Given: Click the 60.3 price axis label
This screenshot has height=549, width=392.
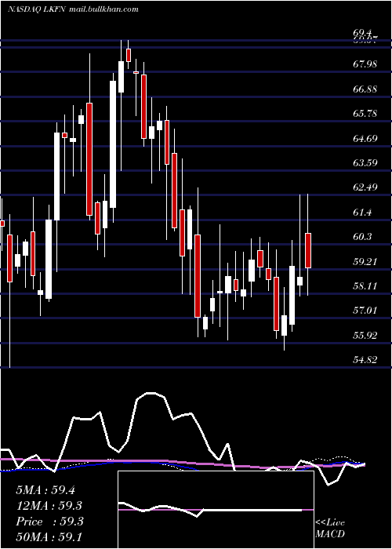Looking at the screenshot, I should pos(362,237).
